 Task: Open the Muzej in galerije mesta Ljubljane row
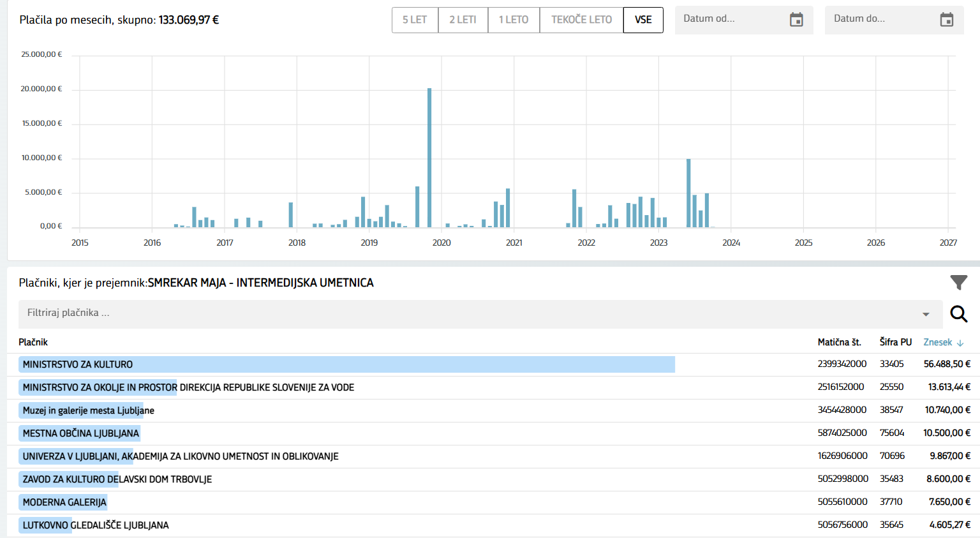[89, 410]
